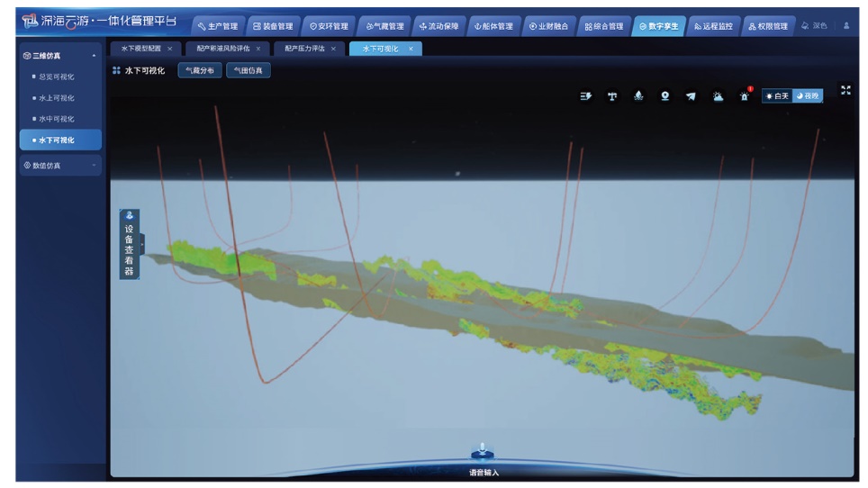Click the 气藏分布 button
Viewport: 868px width, 488px height.
[x=200, y=70]
